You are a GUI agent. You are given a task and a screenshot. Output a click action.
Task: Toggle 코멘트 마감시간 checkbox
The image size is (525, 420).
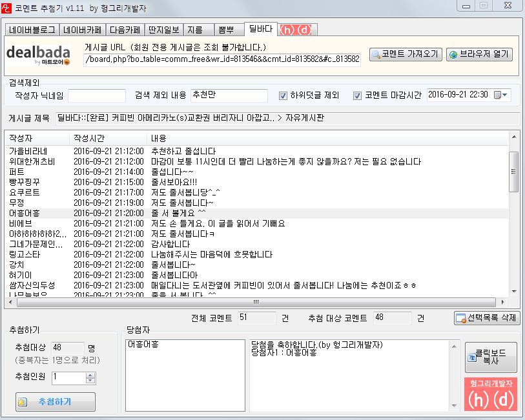coord(357,95)
